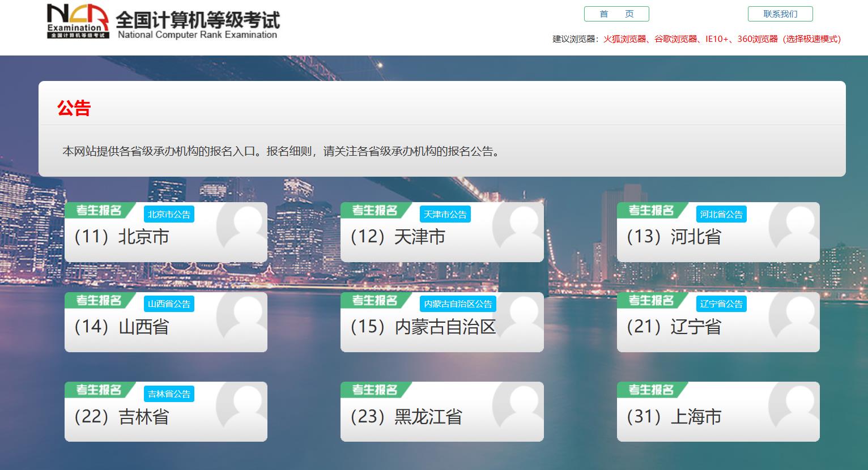
Task: Open the 河北省公告 announcement
Action: point(721,213)
